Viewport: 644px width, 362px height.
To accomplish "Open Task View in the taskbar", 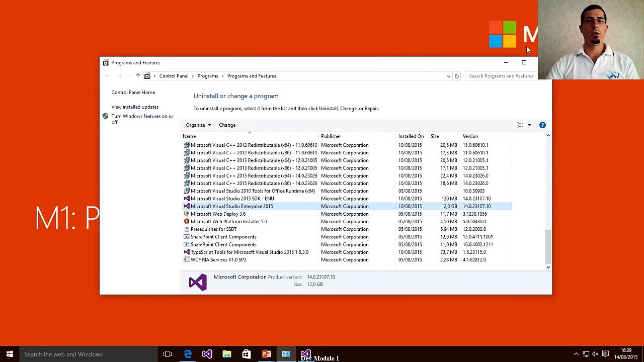I will tap(168, 354).
